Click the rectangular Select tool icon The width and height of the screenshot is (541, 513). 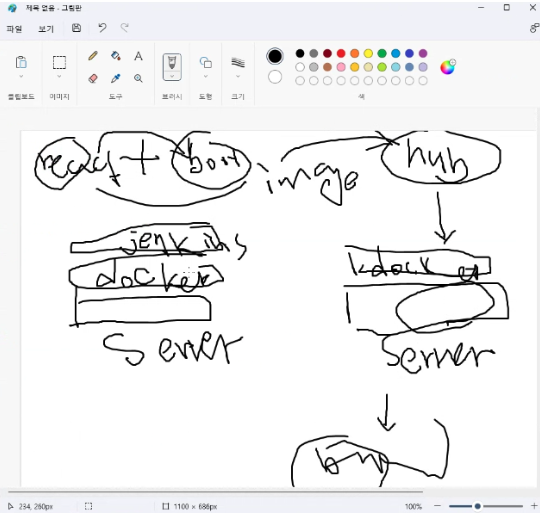59,62
